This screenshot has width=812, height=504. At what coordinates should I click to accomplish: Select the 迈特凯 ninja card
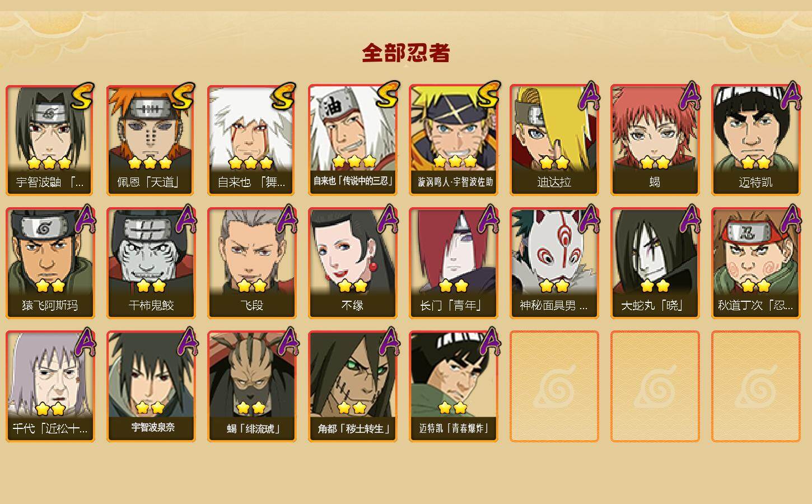tap(755, 140)
